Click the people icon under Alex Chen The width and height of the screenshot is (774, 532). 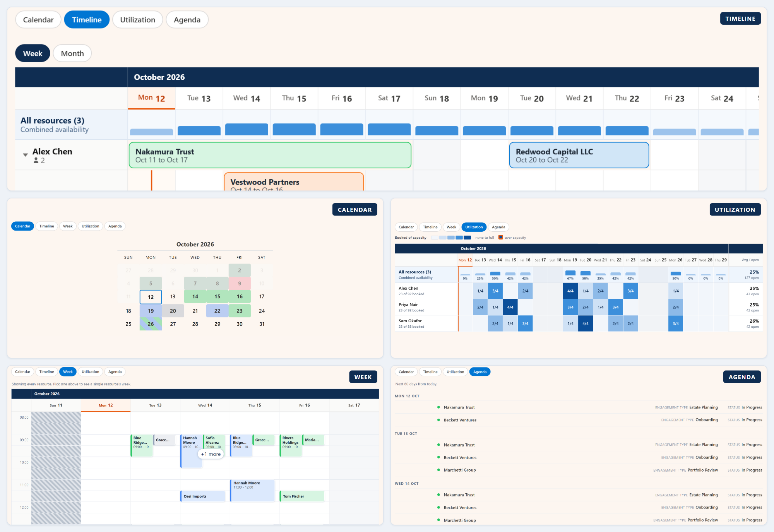pos(36,161)
